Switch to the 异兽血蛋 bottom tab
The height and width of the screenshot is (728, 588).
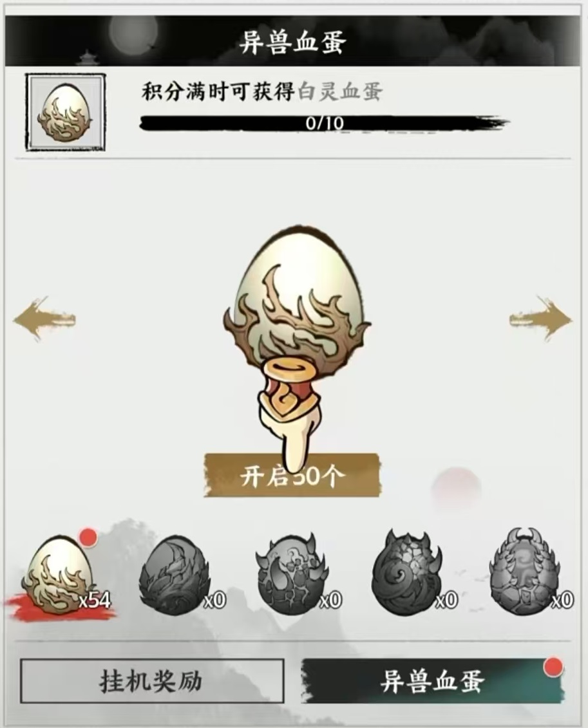click(432, 681)
